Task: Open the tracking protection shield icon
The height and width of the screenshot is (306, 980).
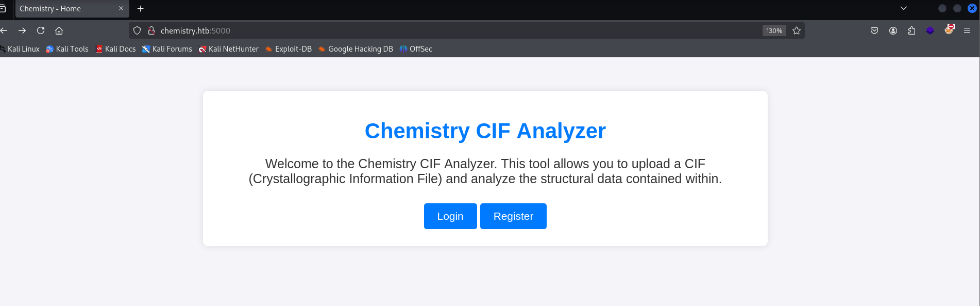Action: click(x=137, y=30)
